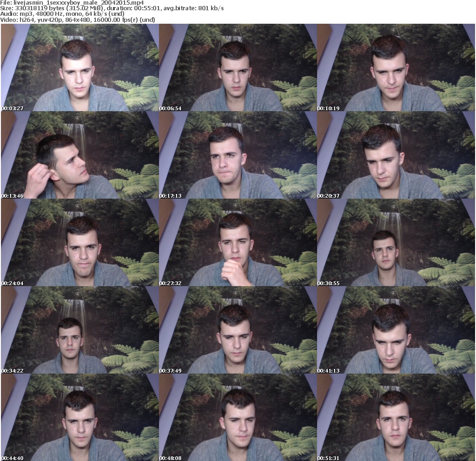Click the File name line in the header
Screen dimensions: 476x461
click(72, 3)
